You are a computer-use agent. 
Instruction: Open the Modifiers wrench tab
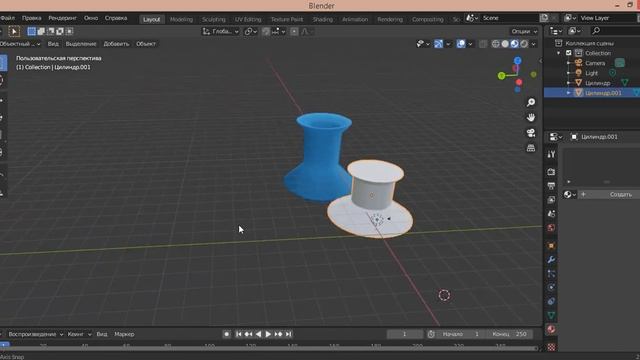point(551,260)
